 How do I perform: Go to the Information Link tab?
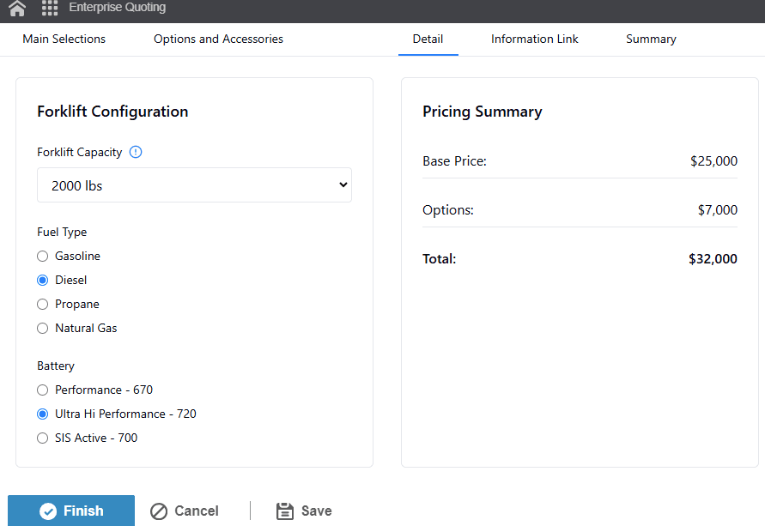coord(534,39)
